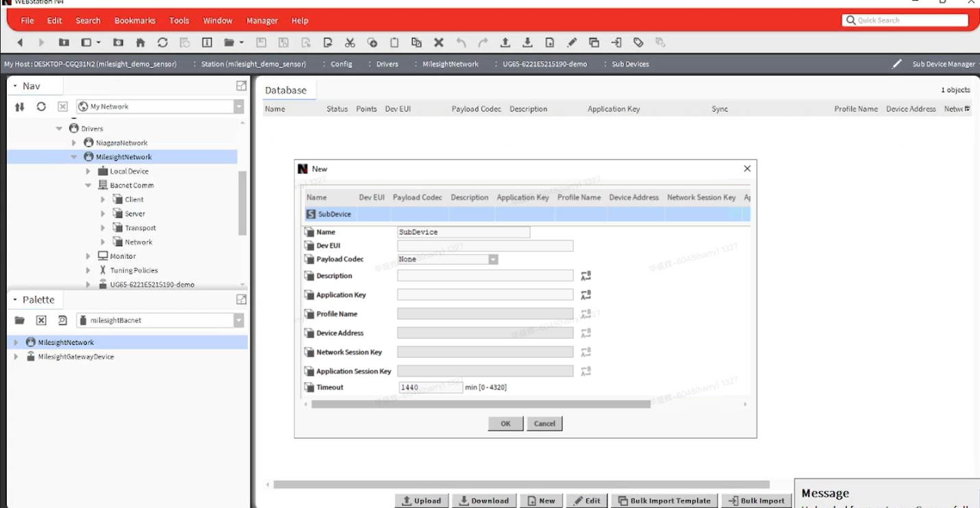Click Cancel in the New dialog
Viewport: 980px width, 508px height.
pyautogui.click(x=544, y=424)
